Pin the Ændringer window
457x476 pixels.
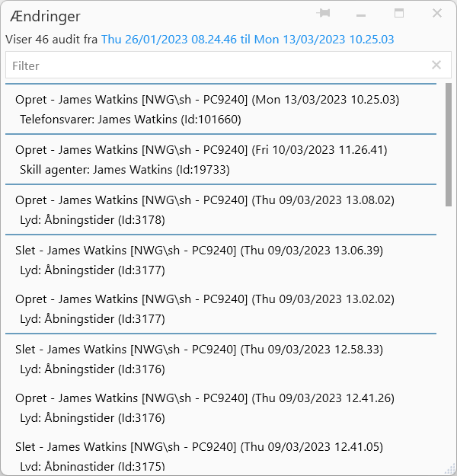[324, 14]
